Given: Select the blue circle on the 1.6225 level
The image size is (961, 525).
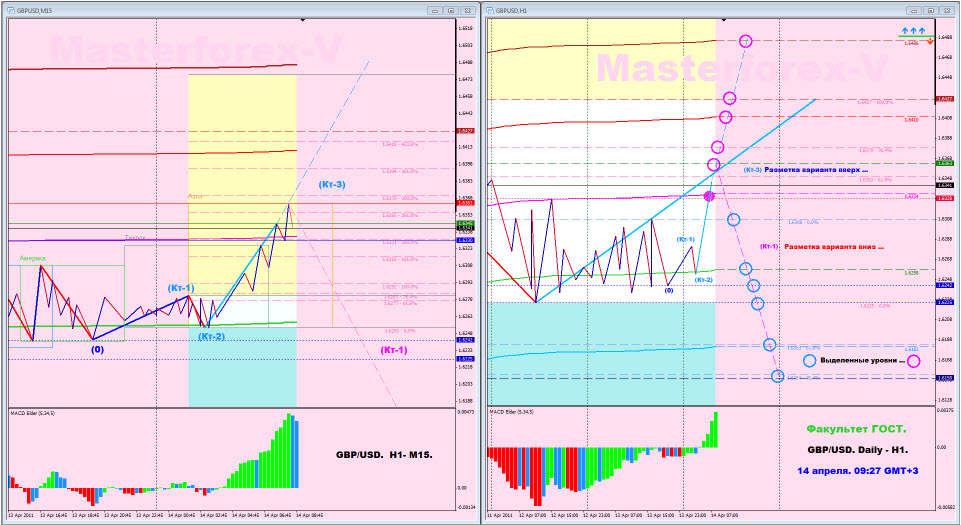Looking at the screenshot, I should point(758,303).
